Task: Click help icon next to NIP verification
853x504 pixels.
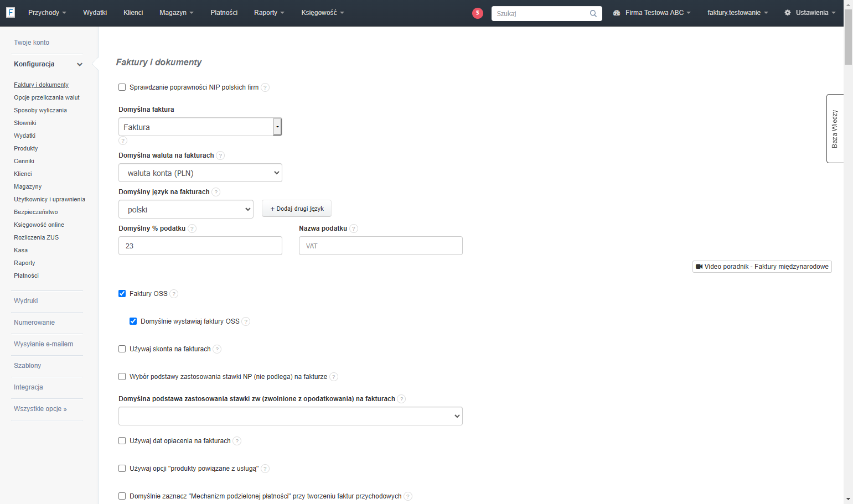Action: pyautogui.click(x=265, y=87)
